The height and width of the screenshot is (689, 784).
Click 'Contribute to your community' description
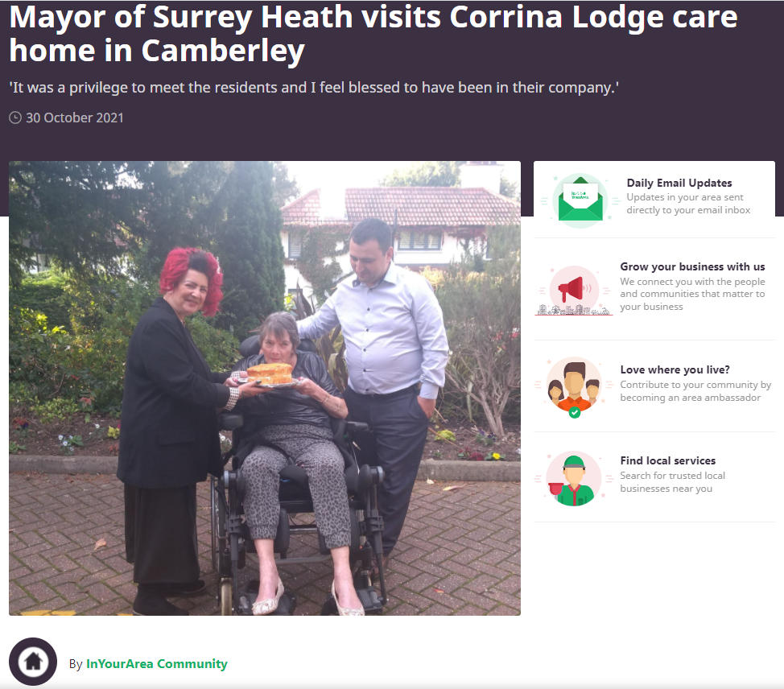(x=695, y=391)
